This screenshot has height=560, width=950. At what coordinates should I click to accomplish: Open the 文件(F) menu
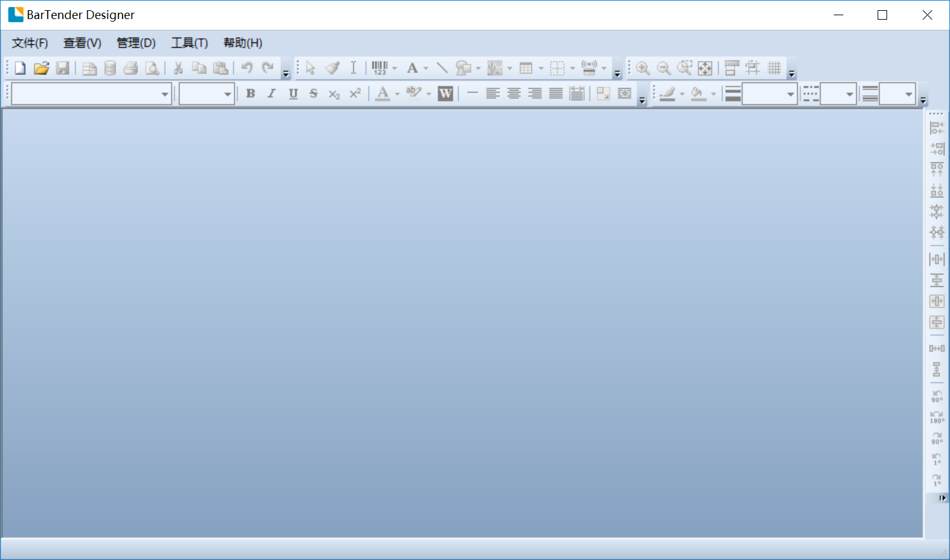[x=30, y=43]
